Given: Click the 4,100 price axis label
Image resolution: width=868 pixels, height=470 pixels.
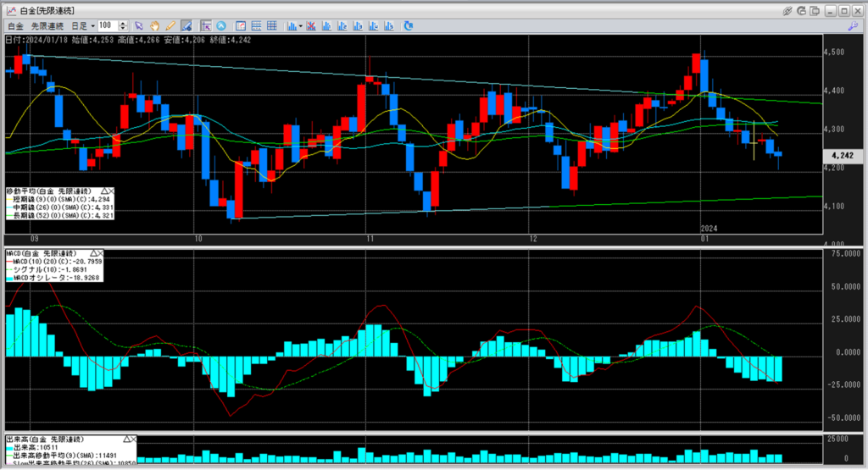Looking at the screenshot, I should [834, 207].
